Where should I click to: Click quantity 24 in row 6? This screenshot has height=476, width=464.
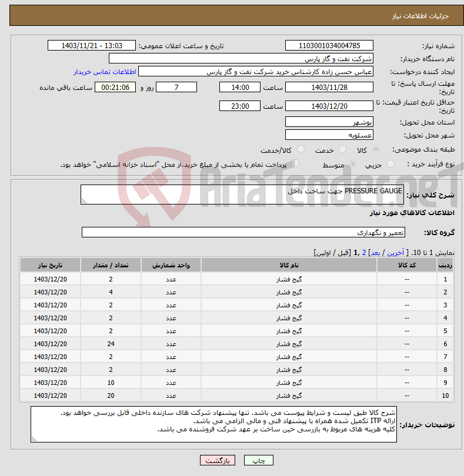click(111, 344)
